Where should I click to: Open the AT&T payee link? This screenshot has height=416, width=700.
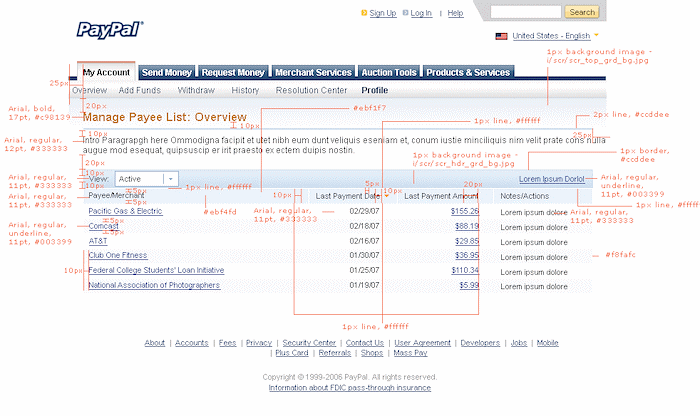98,241
